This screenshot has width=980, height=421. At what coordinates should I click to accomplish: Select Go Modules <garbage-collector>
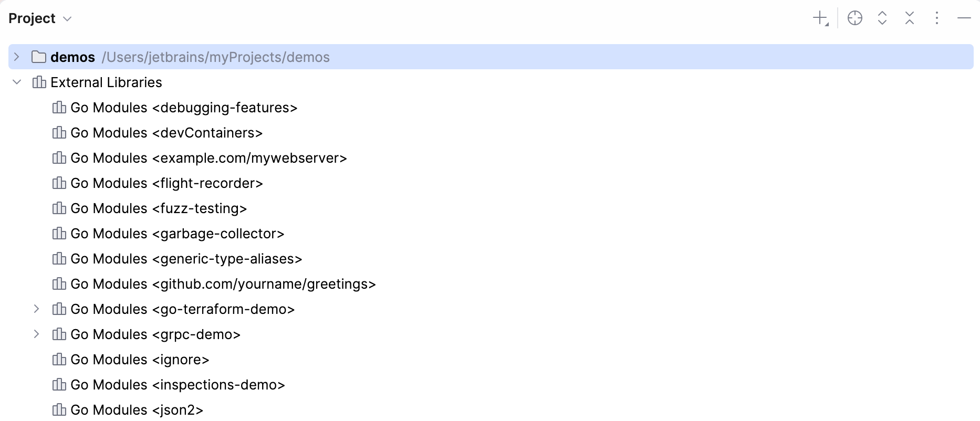[178, 234]
